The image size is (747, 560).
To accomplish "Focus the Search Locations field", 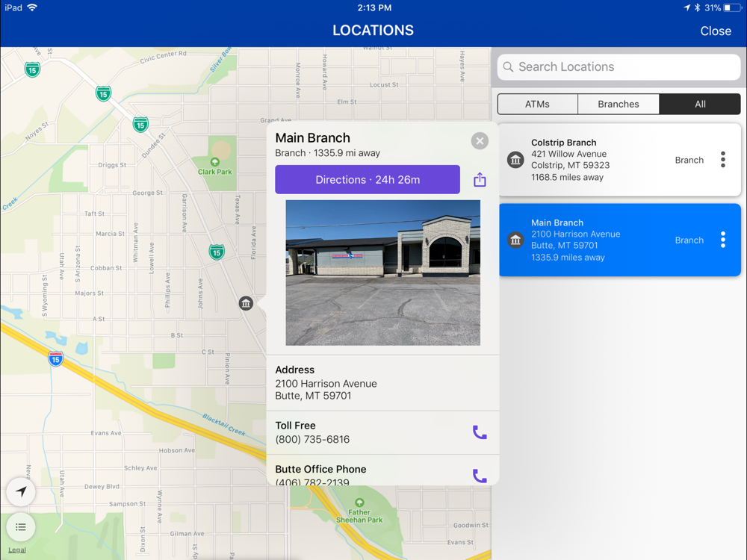I will click(x=619, y=67).
